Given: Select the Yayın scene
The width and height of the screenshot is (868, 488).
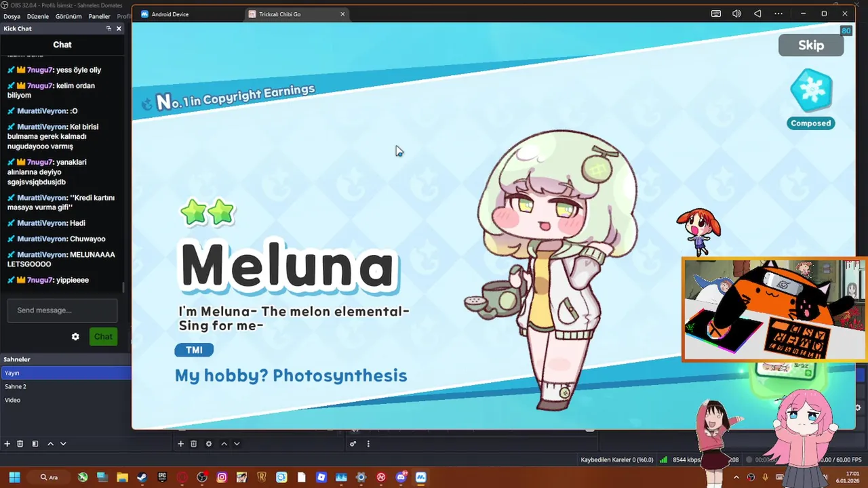Looking at the screenshot, I should 66,373.
